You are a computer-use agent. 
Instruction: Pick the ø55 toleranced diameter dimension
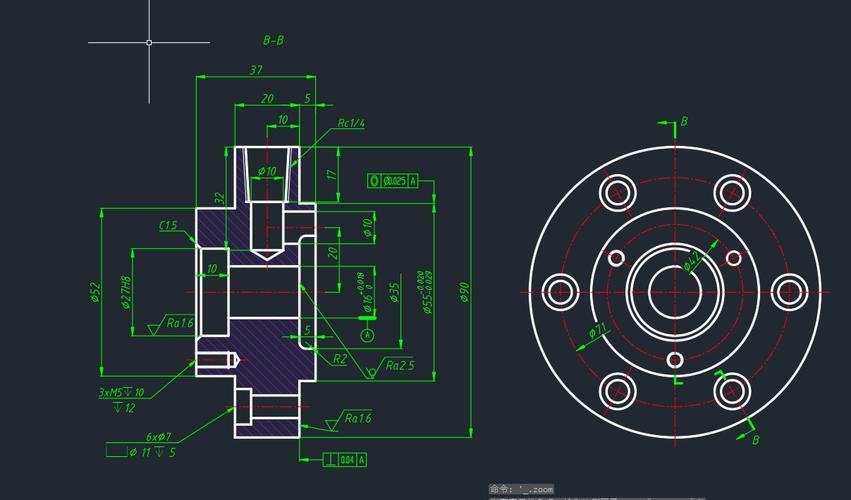point(425,293)
